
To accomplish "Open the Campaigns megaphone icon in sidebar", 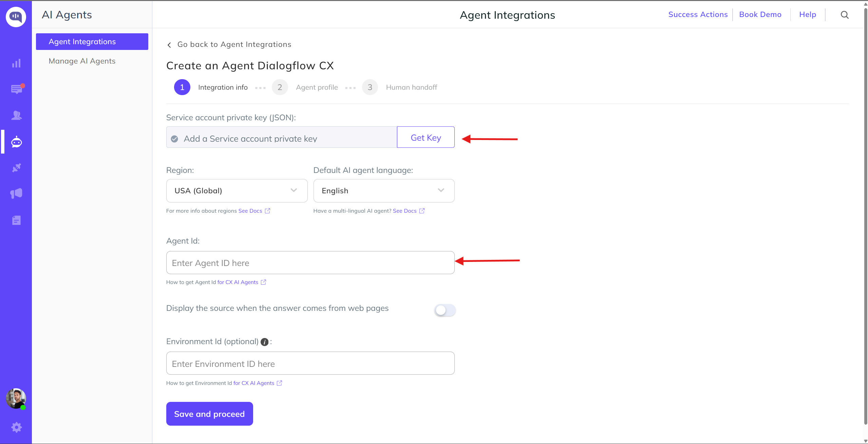I will [x=16, y=194].
